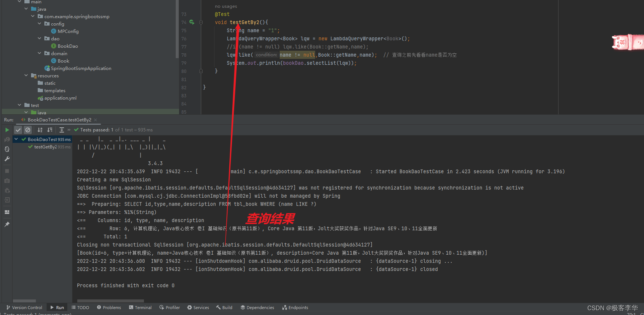The width and height of the screenshot is (644, 315).
Task: Click the Book class icon
Action: click(x=54, y=61)
